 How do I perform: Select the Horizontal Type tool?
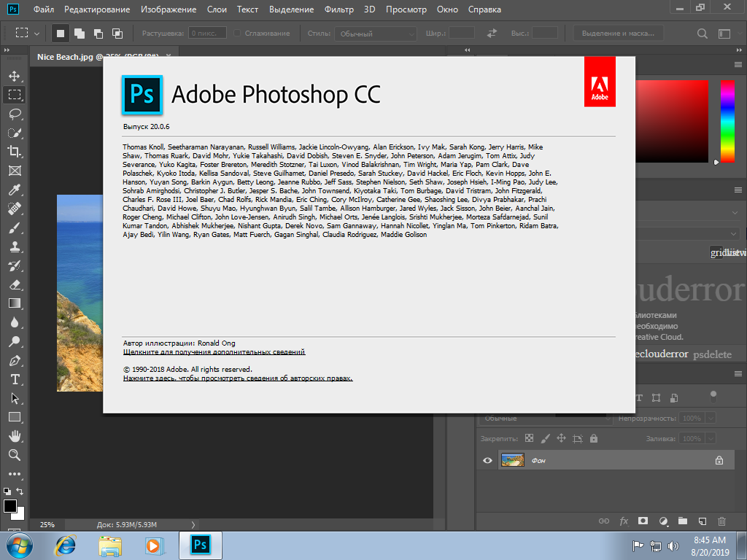coord(14,379)
